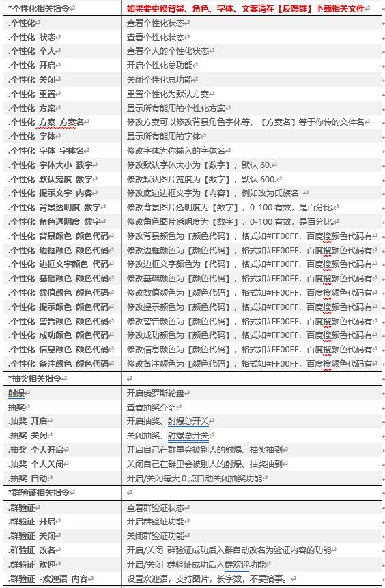Select '.个性化 背景透明度 数字' command

pos(55,208)
